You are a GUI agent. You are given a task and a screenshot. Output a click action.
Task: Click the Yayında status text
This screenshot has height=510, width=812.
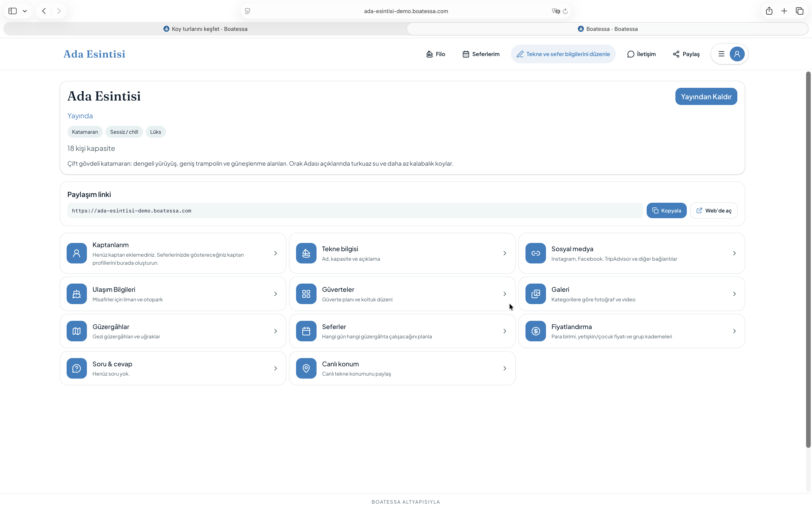click(x=80, y=116)
